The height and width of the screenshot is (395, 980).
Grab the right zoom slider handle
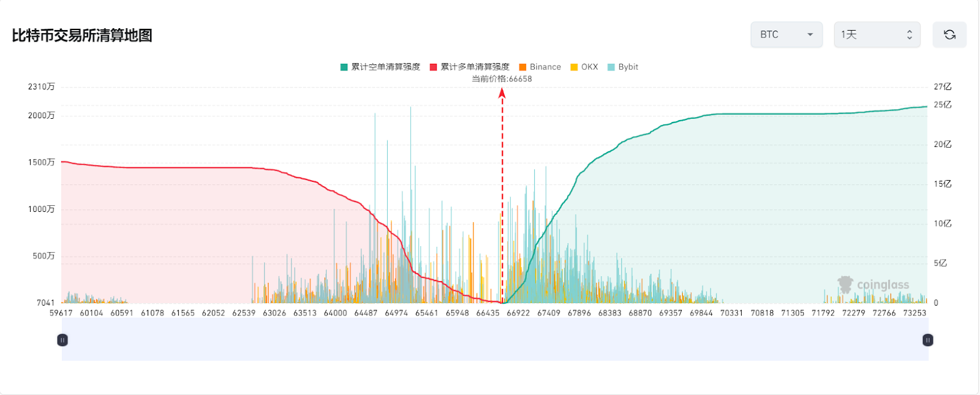(928, 340)
